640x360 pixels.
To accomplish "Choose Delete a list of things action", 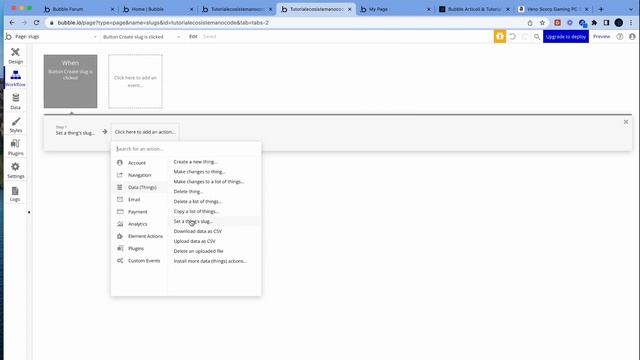I will pyautogui.click(x=198, y=201).
